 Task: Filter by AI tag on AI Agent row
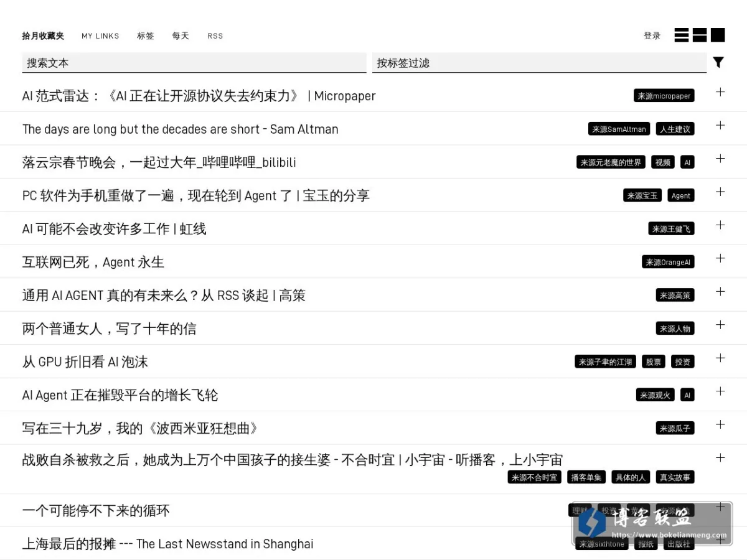click(x=687, y=394)
